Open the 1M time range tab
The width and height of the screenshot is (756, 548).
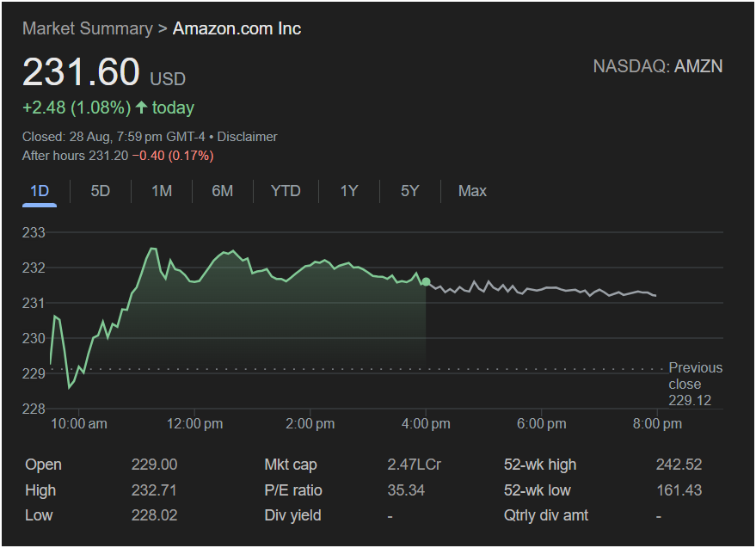click(x=162, y=191)
